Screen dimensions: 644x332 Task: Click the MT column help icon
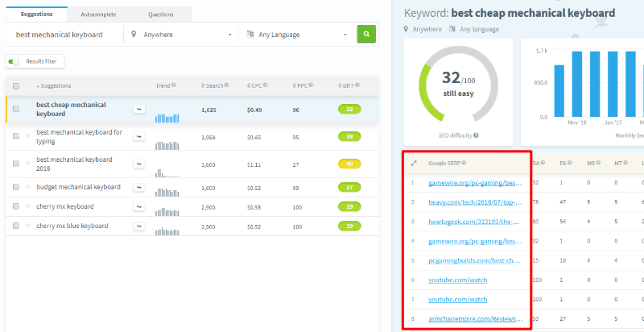(625, 163)
